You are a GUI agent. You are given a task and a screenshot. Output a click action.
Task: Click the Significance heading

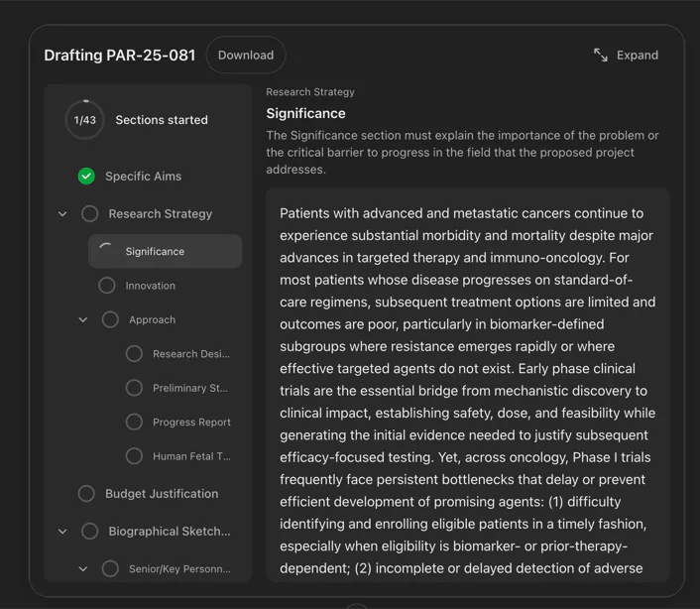(x=305, y=113)
